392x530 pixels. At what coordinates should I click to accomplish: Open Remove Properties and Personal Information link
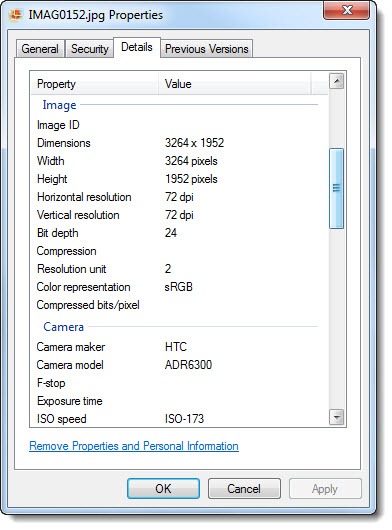(x=134, y=446)
